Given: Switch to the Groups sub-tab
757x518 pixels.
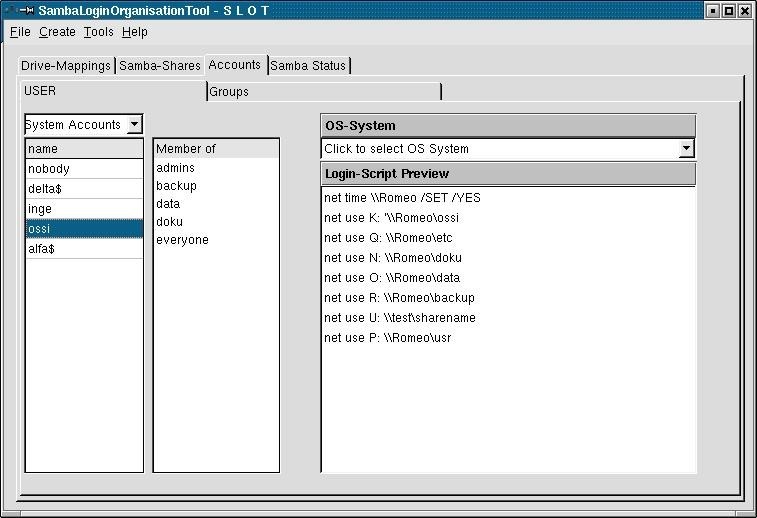Looking at the screenshot, I should click(x=324, y=91).
